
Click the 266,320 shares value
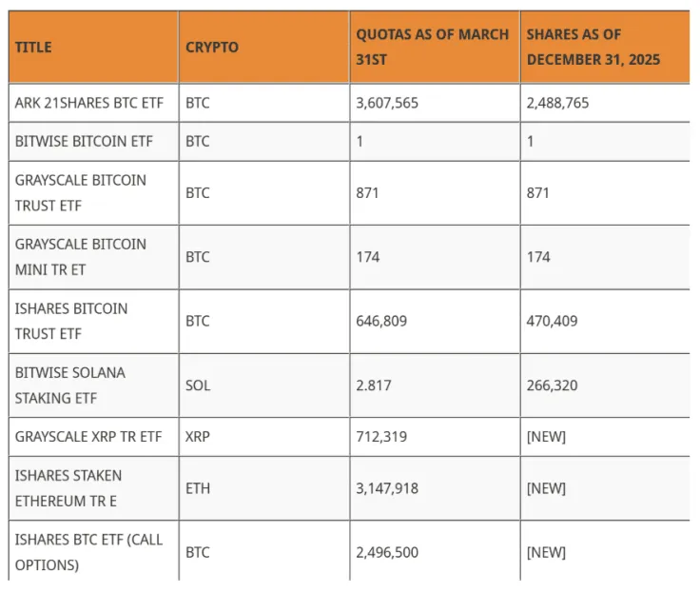click(x=553, y=385)
